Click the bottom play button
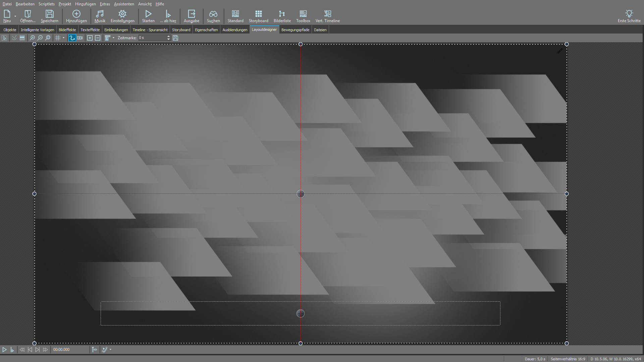 click(x=4, y=350)
